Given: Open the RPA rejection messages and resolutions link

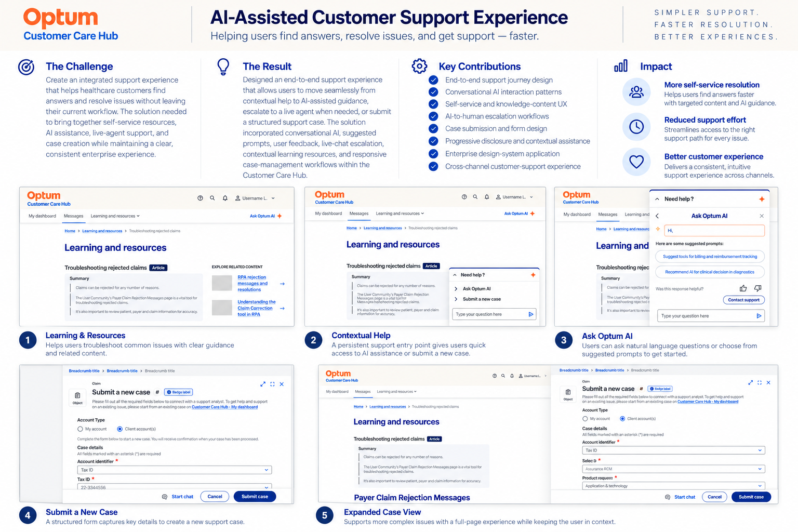Looking at the screenshot, I should [x=252, y=283].
